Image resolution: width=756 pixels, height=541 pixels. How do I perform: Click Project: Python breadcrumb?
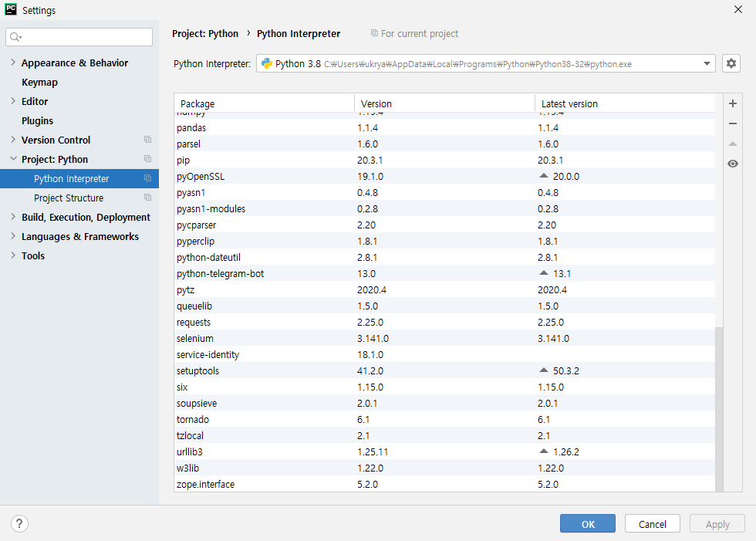(x=205, y=33)
